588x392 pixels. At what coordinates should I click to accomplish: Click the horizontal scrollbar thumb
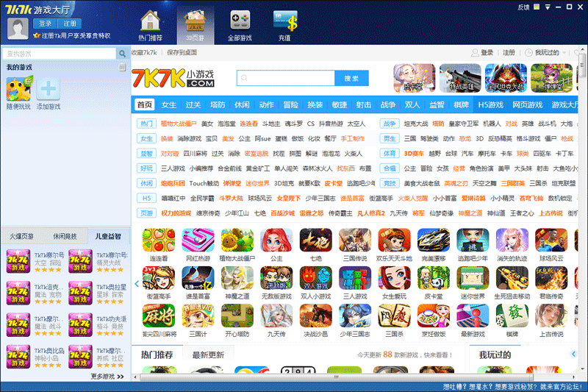[337, 377]
